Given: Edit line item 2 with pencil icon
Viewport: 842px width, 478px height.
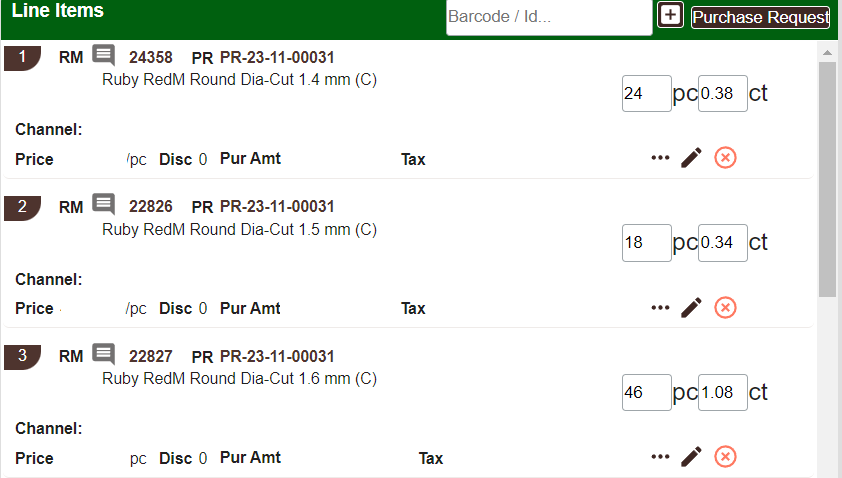Looking at the screenshot, I should tap(691, 308).
